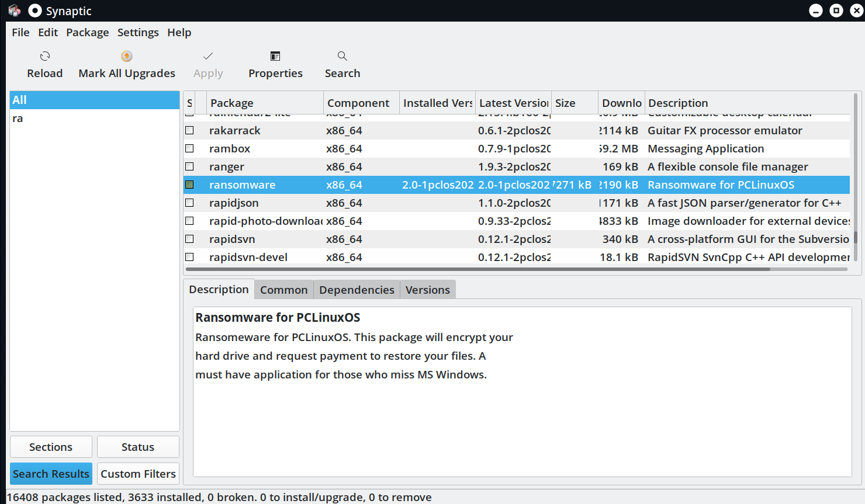The height and width of the screenshot is (504, 865).
Task: Sort by the Description column header
Action: click(748, 103)
